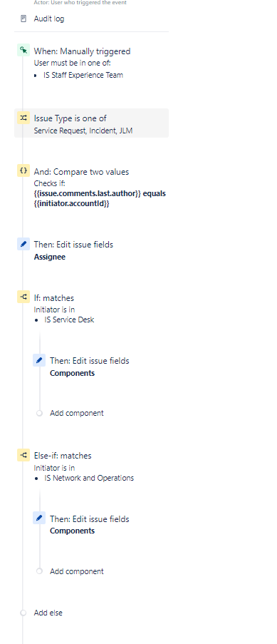Click the Compare two values braces icon

coord(23,170)
